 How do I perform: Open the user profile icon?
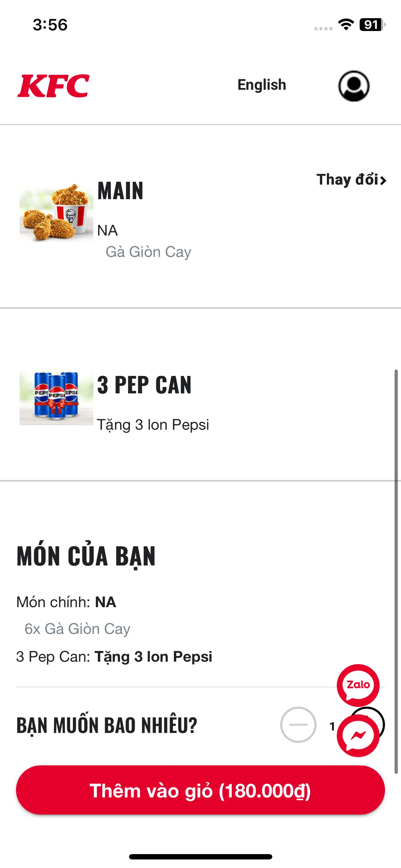point(354,86)
